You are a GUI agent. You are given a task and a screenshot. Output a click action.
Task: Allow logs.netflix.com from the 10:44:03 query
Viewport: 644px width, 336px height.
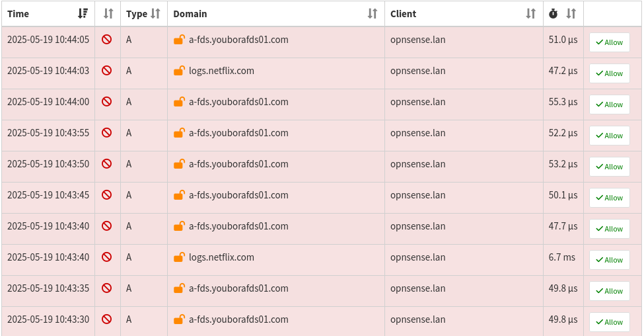(x=609, y=73)
